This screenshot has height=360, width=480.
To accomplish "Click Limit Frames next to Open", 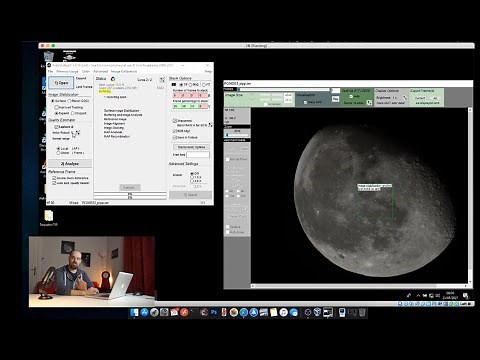I will (x=84, y=87).
